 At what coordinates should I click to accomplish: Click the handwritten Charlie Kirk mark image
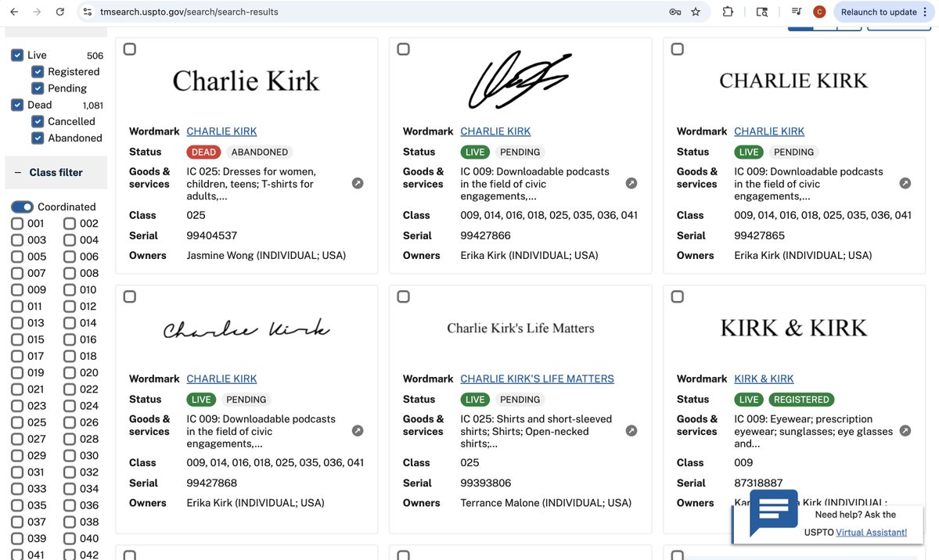tap(246, 328)
